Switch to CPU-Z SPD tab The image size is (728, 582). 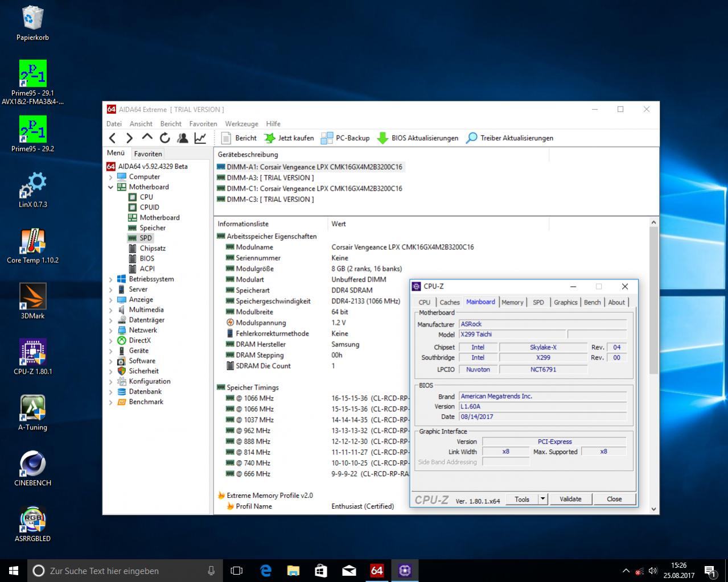tap(538, 302)
